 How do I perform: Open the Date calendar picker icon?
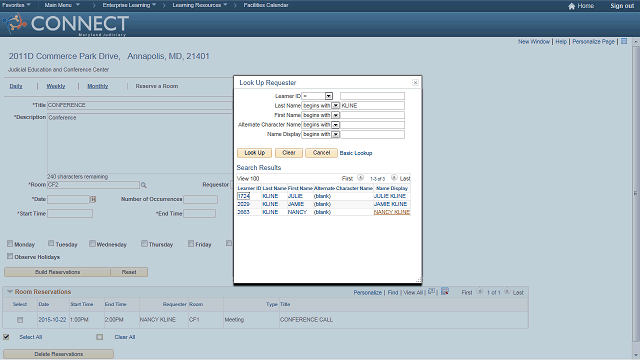point(93,199)
